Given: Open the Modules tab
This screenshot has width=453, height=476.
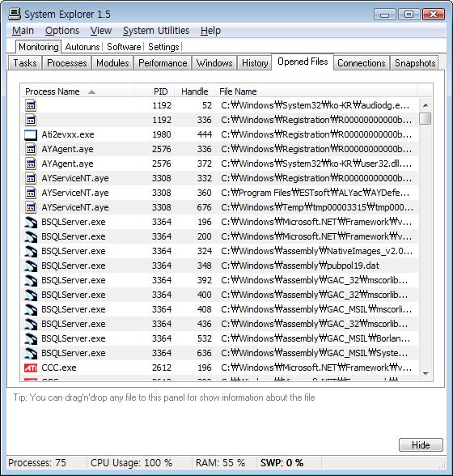Looking at the screenshot, I should [112, 63].
